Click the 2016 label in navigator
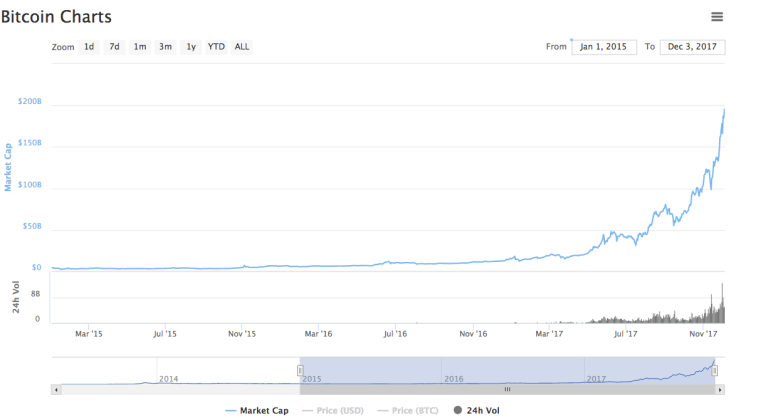Image resolution: width=768 pixels, height=418 pixels. point(454,379)
